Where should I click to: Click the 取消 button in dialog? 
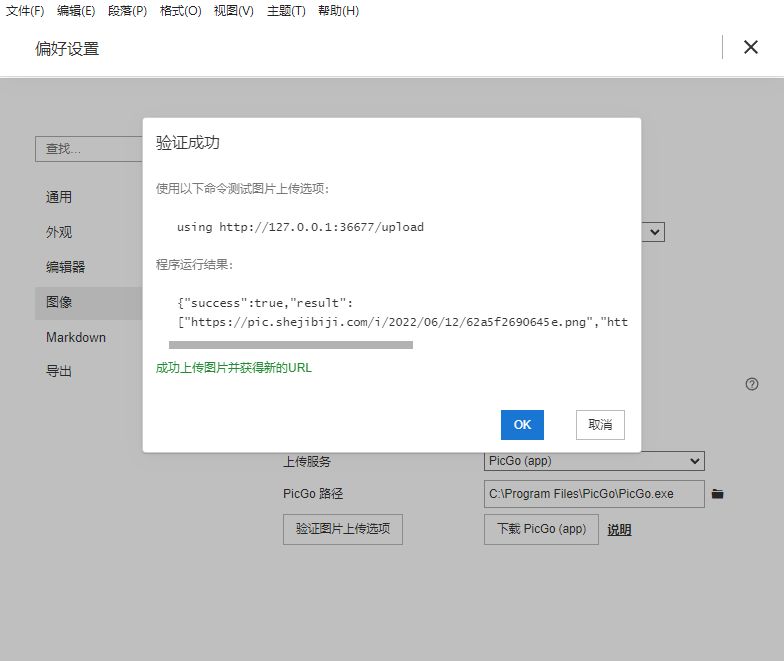(x=600, y=425)
